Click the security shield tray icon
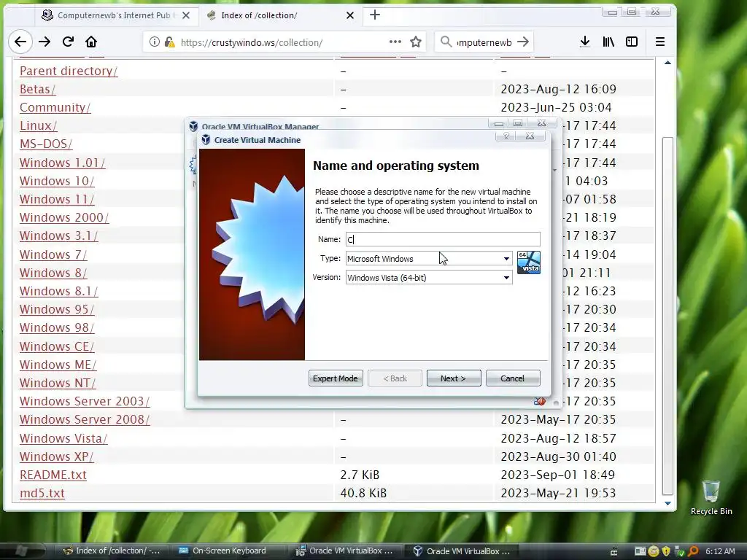Image resolution: width=747 pixels, height=560 pixels. click(667, 551)
